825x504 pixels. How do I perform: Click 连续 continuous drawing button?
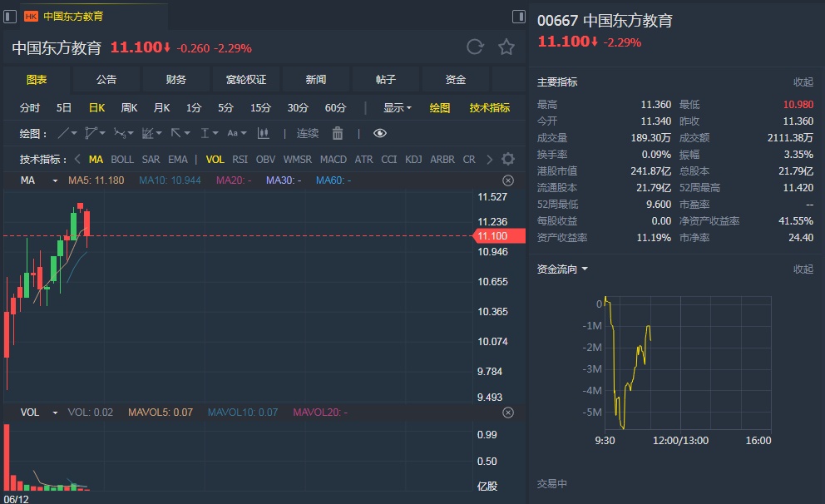coord(307,134)
